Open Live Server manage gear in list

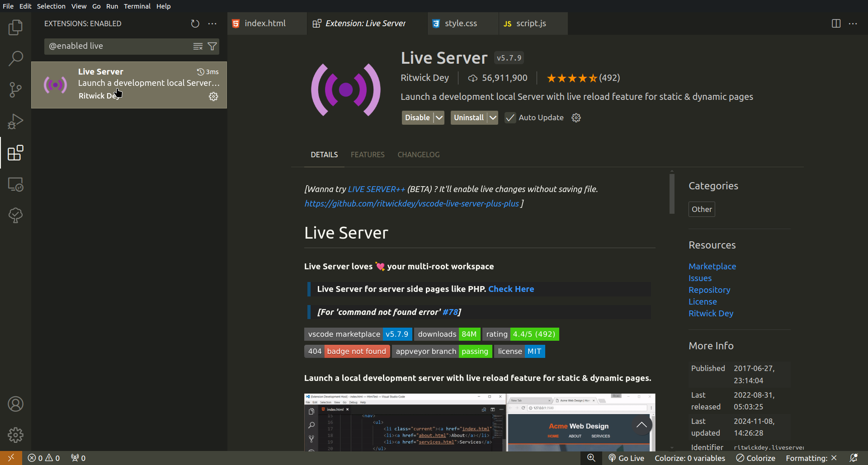click(x=213, y=97)
